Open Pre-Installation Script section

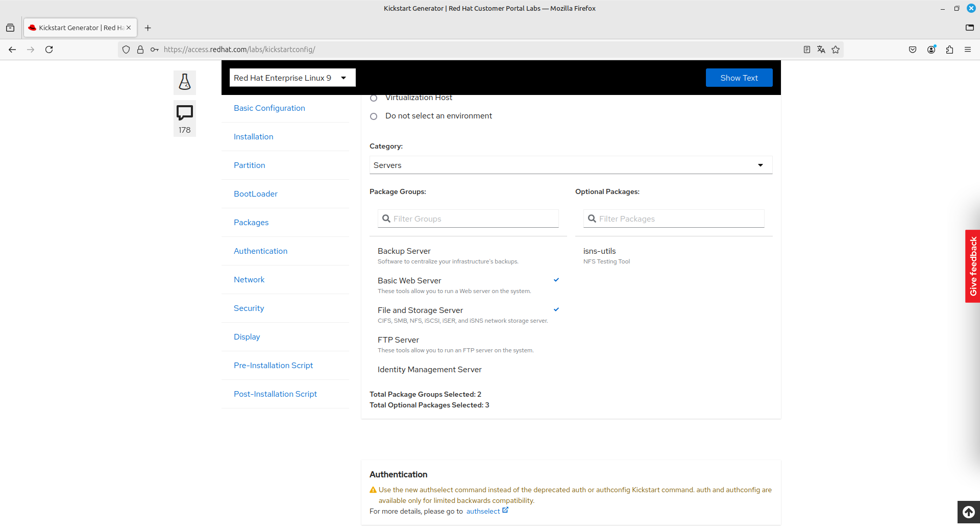tap(274, 366)
